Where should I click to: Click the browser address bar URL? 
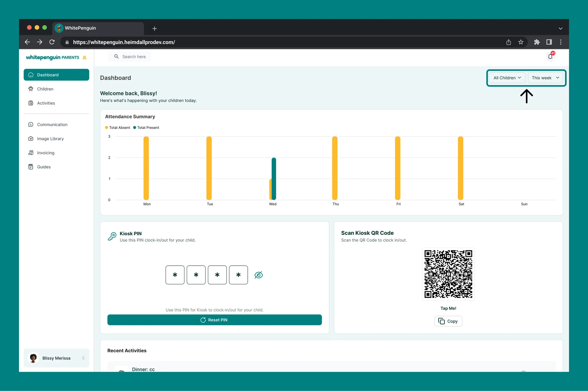click(124, 42)
